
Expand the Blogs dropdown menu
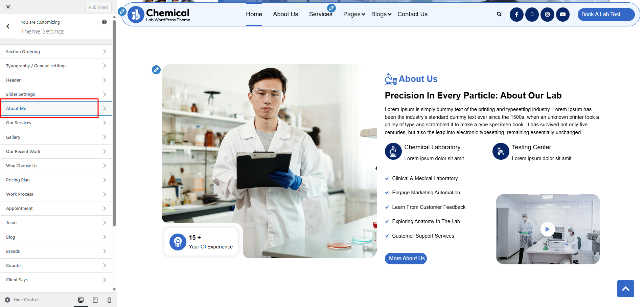click(x=381, y=14)
